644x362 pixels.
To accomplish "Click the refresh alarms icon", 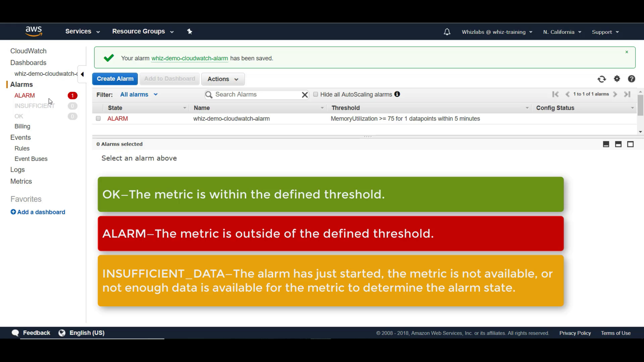I will point(602,79).
